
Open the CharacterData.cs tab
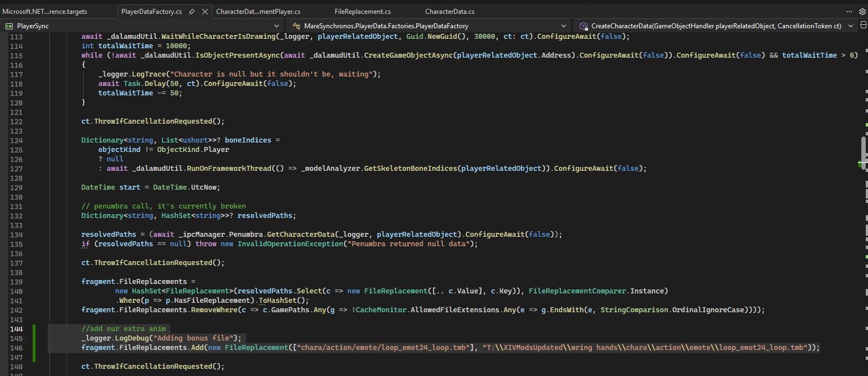pyautogui.click(x=450, y=12)
